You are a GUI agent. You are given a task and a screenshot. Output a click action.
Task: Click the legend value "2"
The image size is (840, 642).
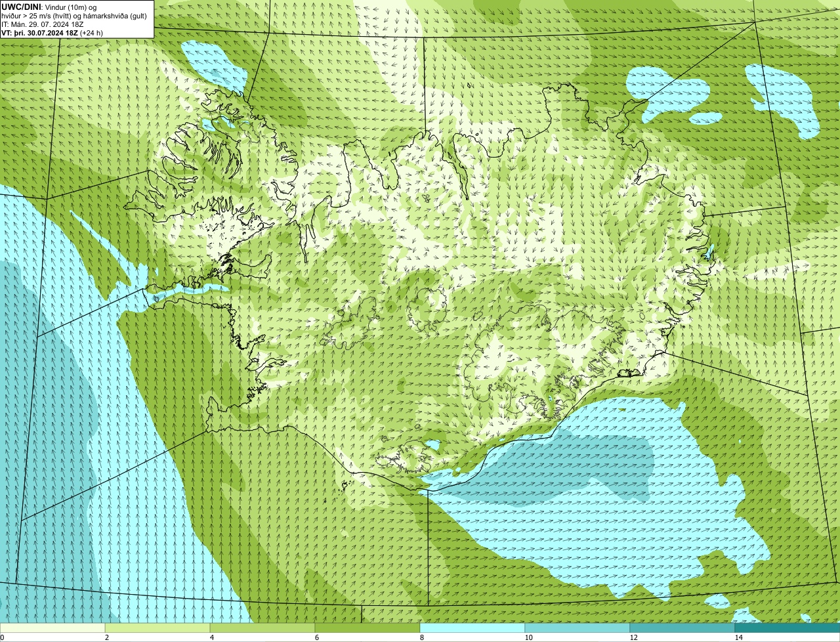(x=106, y=637)
